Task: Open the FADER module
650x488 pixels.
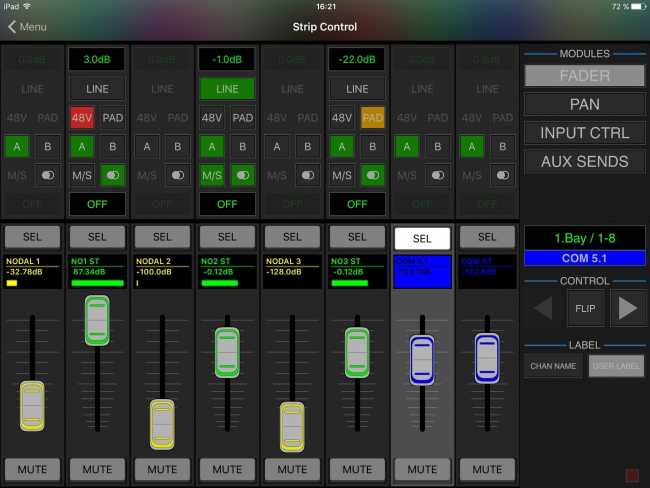Action: pos(585,75)
